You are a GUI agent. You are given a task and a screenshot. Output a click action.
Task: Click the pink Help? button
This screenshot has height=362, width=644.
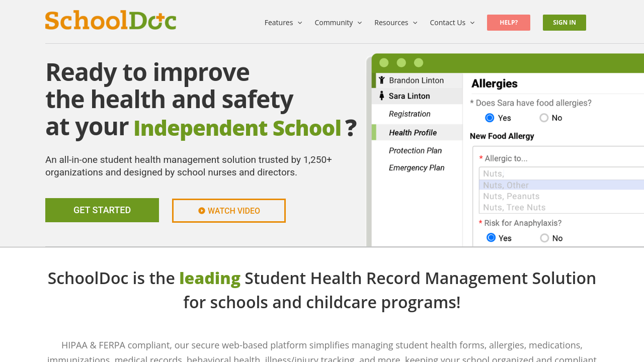[x=508, y=23]
